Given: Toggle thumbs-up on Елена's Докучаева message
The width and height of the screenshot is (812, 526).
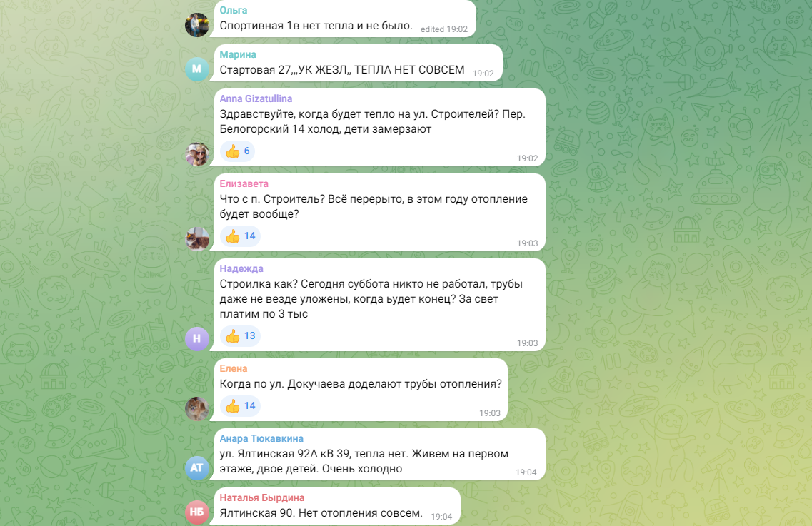Looking at the screenshot, I should [240, 406].
